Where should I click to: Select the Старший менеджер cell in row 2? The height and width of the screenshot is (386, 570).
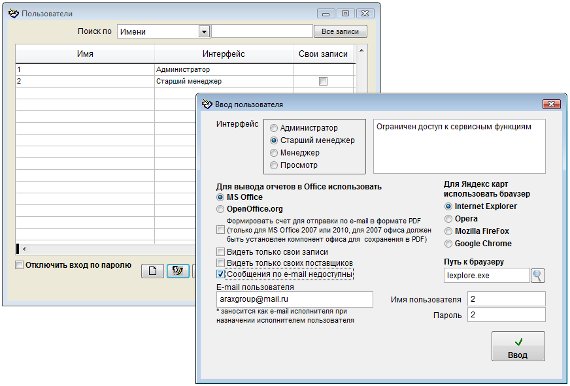224,81
